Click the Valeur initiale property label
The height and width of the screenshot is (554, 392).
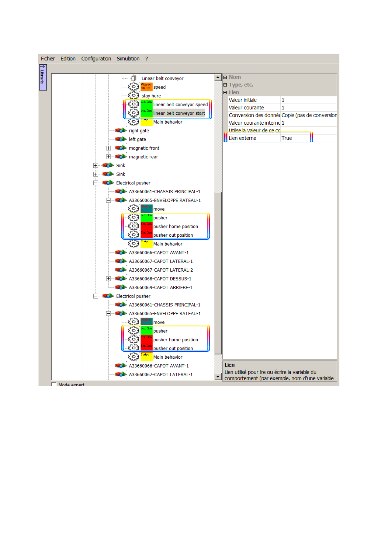click(x=243, y=100)
